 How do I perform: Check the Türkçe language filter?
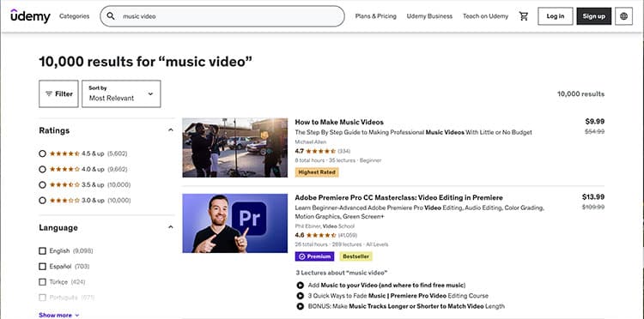click(x=42, y=282)
